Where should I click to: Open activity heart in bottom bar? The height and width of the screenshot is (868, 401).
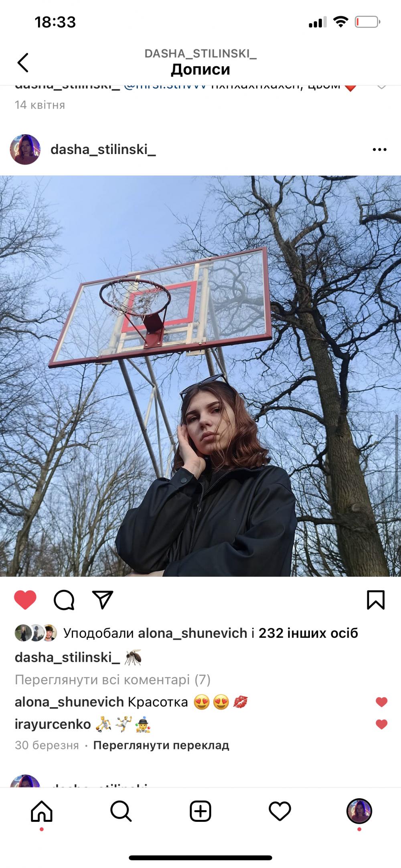[279, 811]
